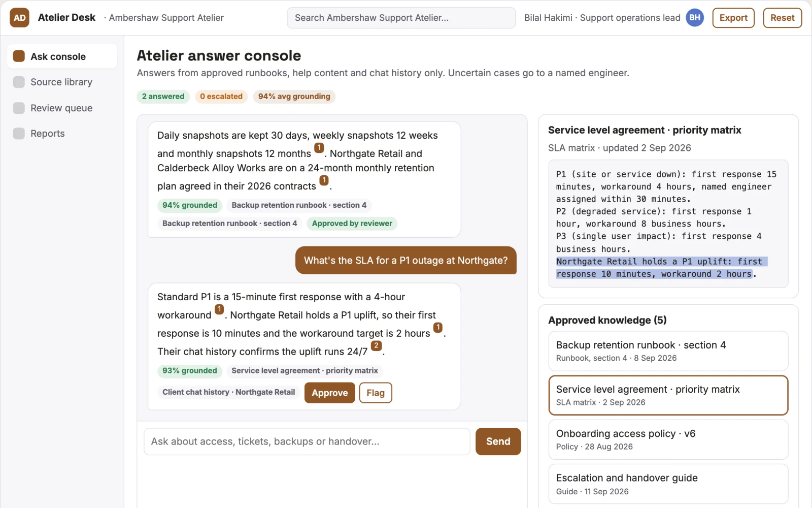Open citation 1 after '4-hour workaround'

pyautogui.click(x=219, y=309)
